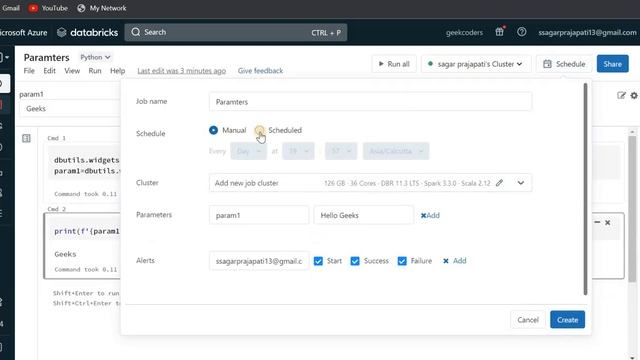Click the edit widgets icon near gear
The image size is (640, 360).
(621, 95)
